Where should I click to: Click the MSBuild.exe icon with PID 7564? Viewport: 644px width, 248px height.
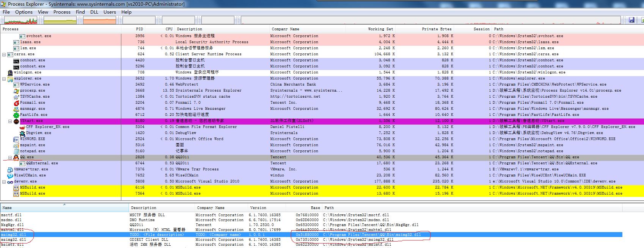pyautogui.click(x=16, y=194)
